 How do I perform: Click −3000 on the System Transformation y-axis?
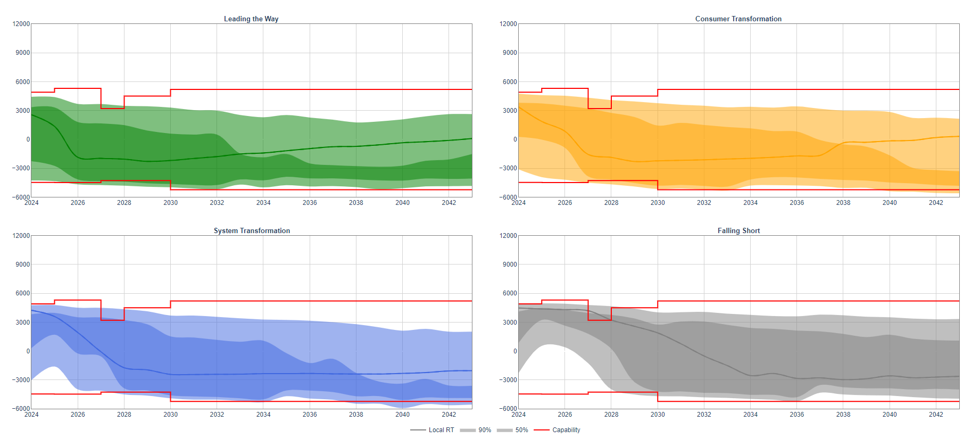coord(20,380)
